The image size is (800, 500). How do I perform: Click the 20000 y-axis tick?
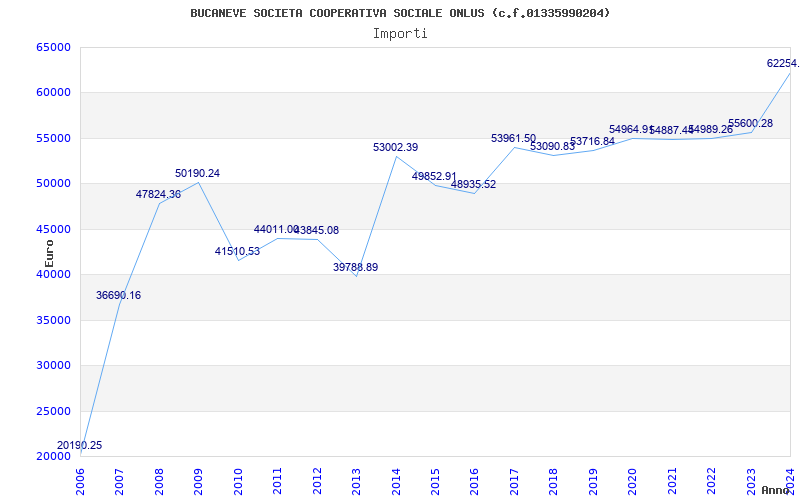click(54, 457)
